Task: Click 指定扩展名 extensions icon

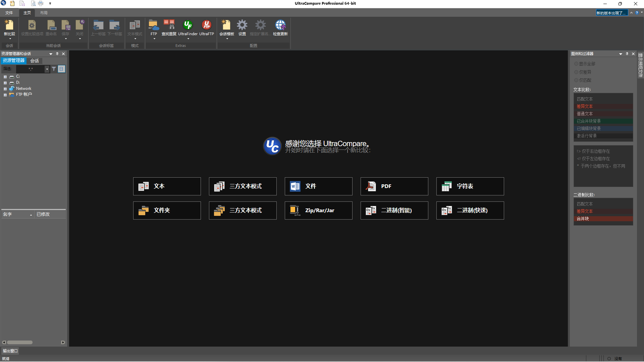Action: [260, 25]
